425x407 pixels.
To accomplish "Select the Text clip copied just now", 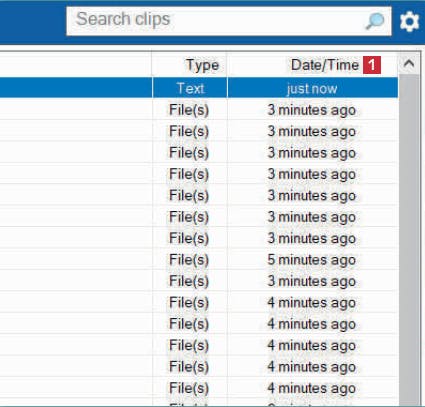I will point(199,88).
